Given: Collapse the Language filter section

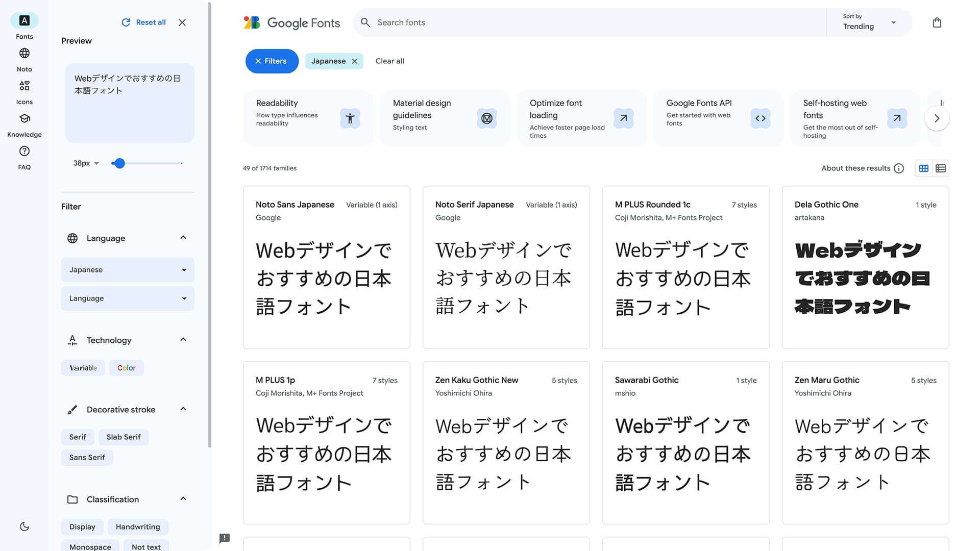Looking at the screenshot, I should [183, 238].
